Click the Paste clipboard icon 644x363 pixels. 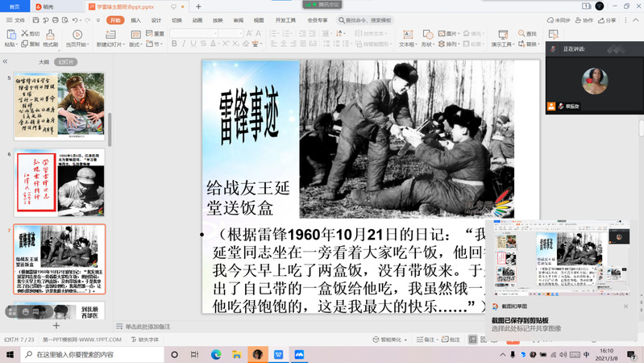pos(11,35)
